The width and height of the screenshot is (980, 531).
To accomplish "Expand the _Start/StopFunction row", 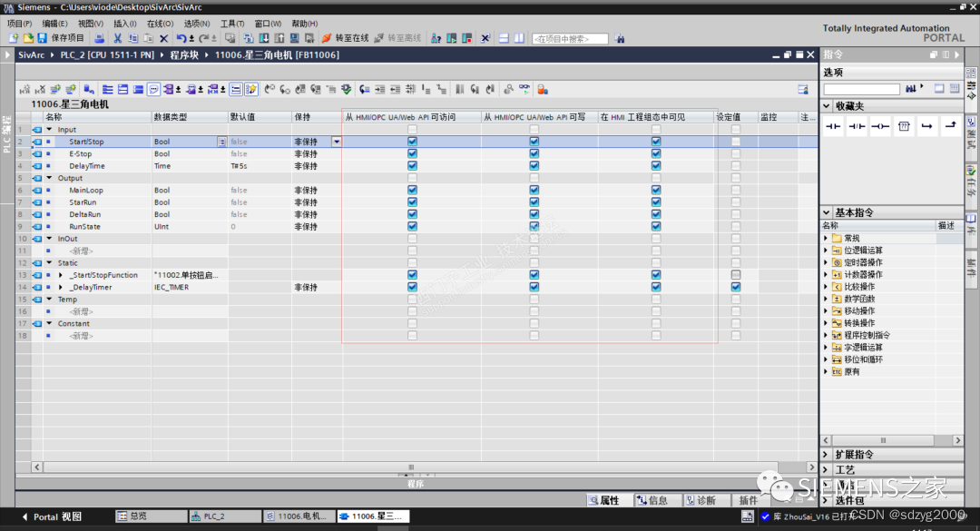I will 61,274.
